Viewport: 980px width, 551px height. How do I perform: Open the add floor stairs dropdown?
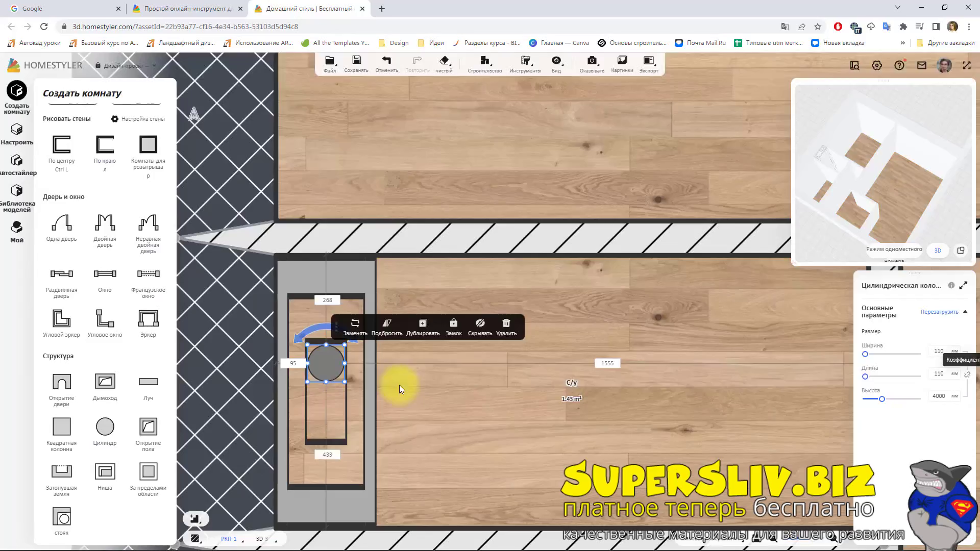(x=196, y=519)
